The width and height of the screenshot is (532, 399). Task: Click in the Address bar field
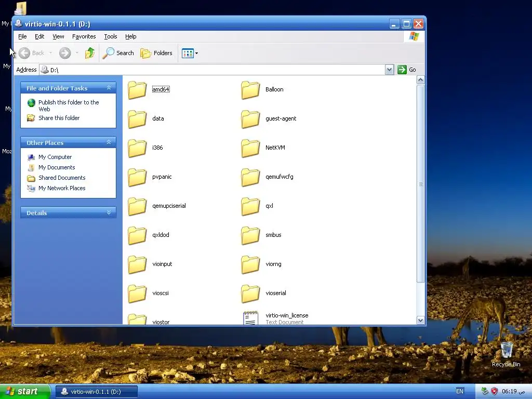(212, 70)
